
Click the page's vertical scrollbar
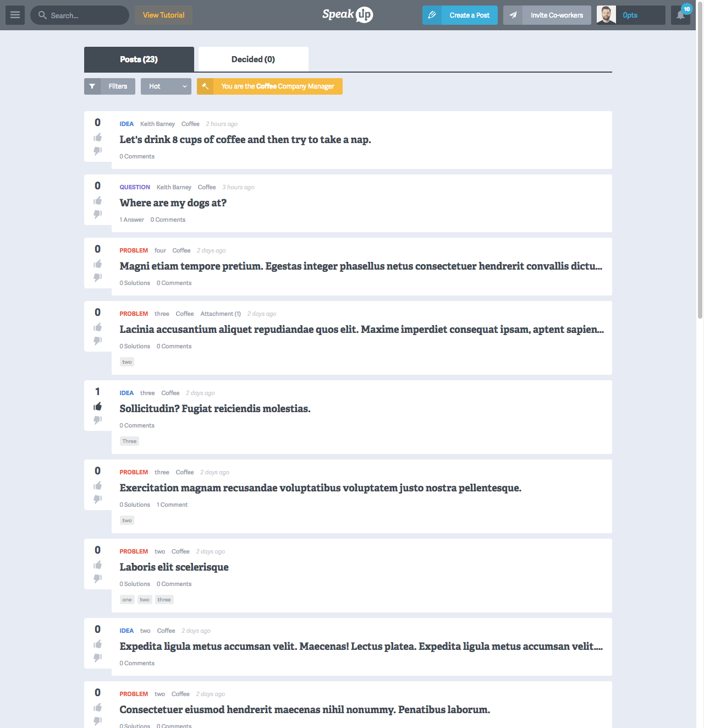pos(700,165)
